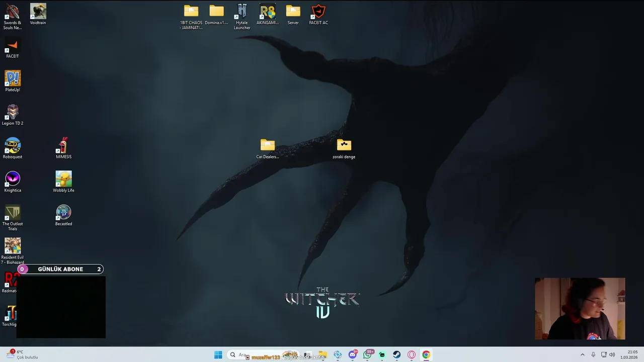Screen dimensions: 644x362
Task: Select the Legion TD 2 shortcut
Action: [x=13, y=115]
